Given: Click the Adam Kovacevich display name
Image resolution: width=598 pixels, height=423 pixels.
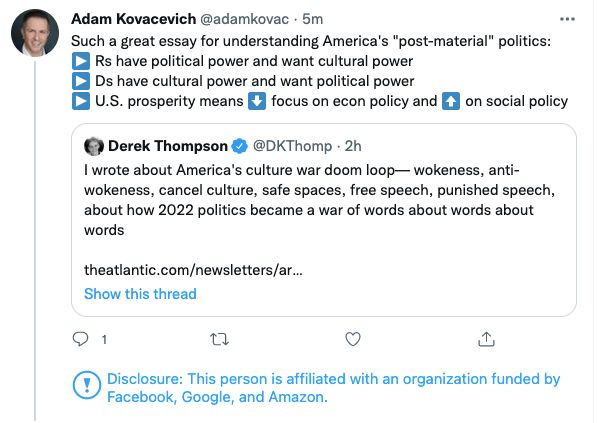Looking at the screenshot, I should (x=133, y=19).
